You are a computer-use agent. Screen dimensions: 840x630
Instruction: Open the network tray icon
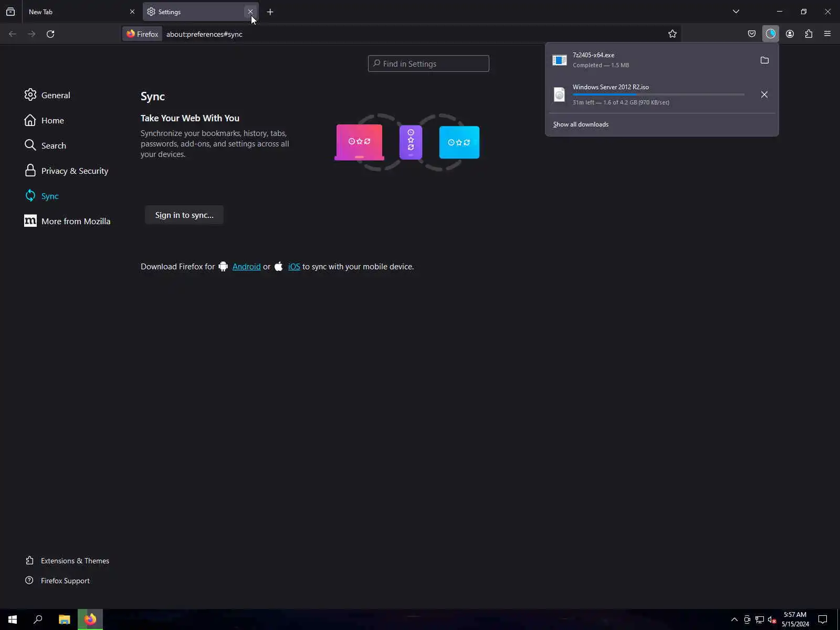(x=760, y=619)
